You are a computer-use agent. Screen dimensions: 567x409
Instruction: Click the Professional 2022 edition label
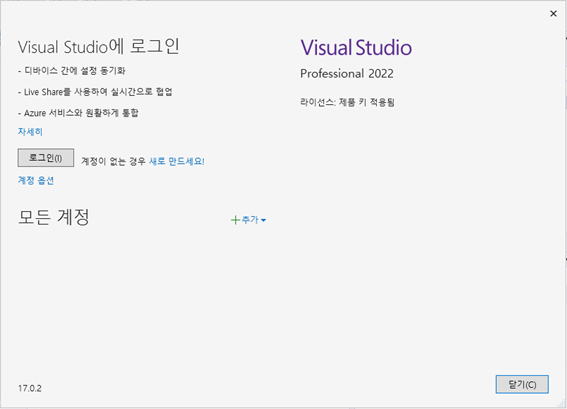347,74
